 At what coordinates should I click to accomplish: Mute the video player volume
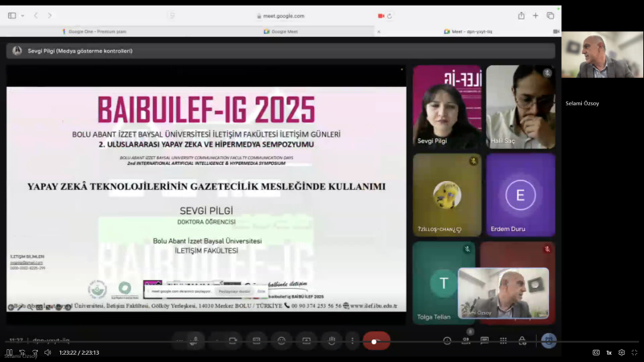click(x=48, y=352)
